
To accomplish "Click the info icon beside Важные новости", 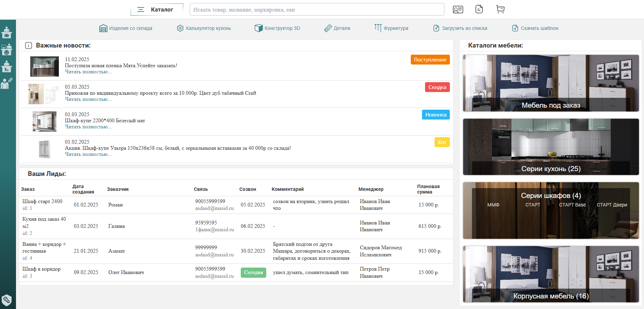I will 29,46.
